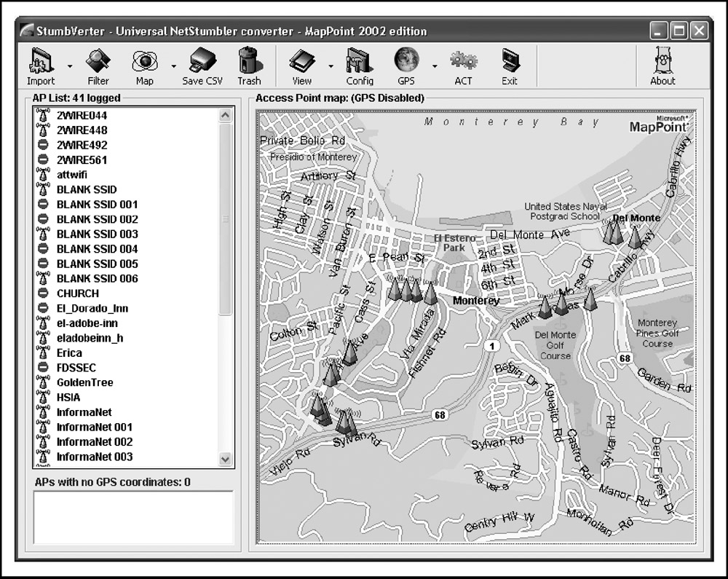Click the Highway 1 shield on map
The image size is (728, 579).
point(491,346)
